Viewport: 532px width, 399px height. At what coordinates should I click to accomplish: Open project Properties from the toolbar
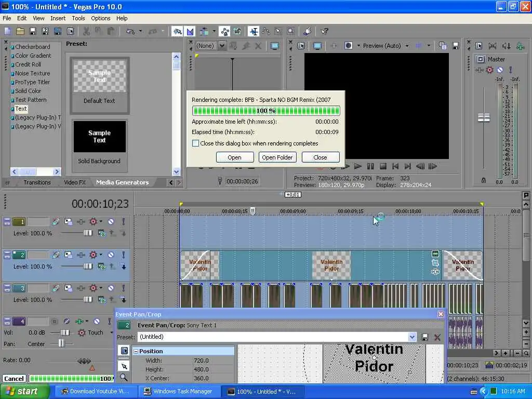tap(70, 32)
